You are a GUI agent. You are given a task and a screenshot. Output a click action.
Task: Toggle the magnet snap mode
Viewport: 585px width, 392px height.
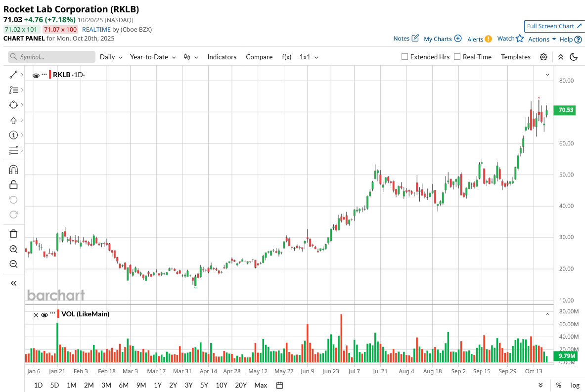(x=13, y=170)
